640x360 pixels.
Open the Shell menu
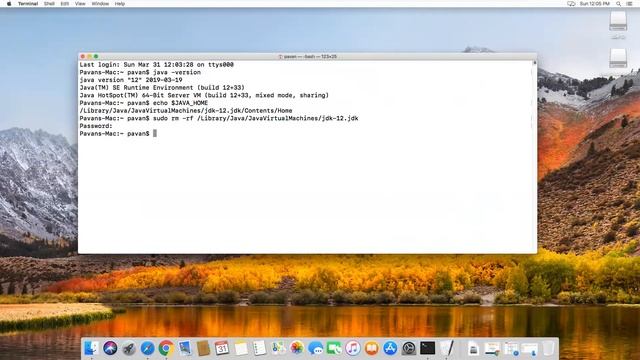tap(49, 4)
